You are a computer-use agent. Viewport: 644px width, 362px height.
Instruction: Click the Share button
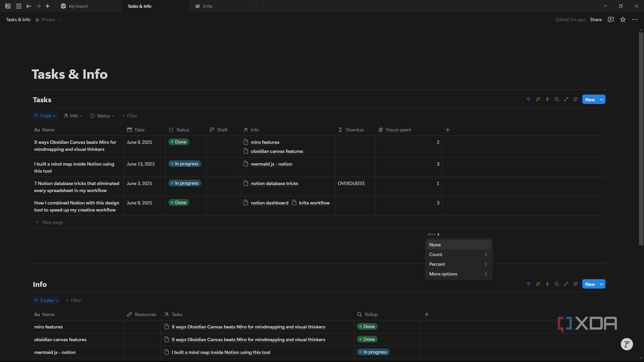(x=596, y=20)
